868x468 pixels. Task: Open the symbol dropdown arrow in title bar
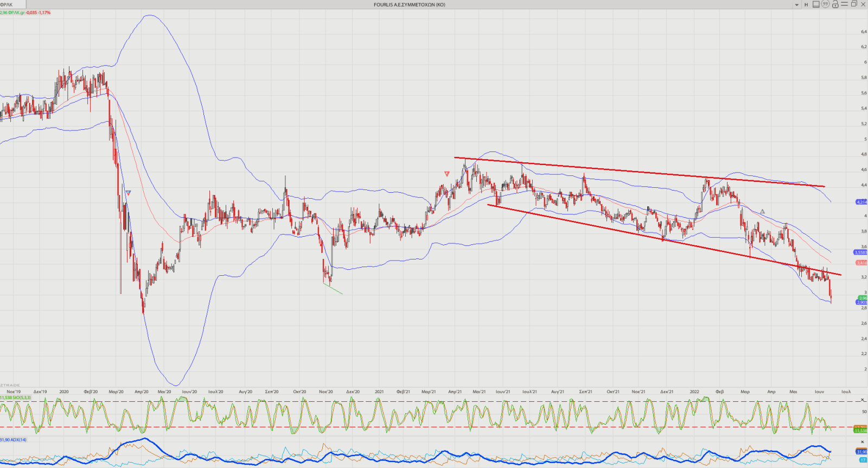click(x=797, y=5)
